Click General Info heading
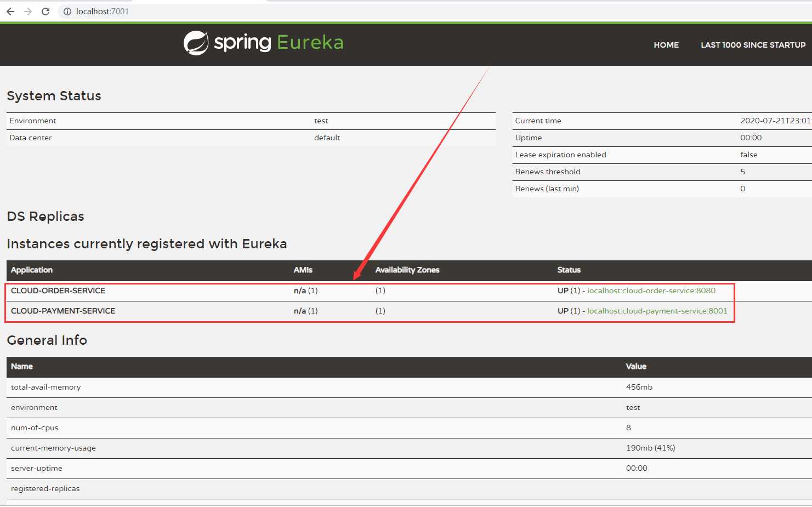812x507 pixels. [47, 340]
